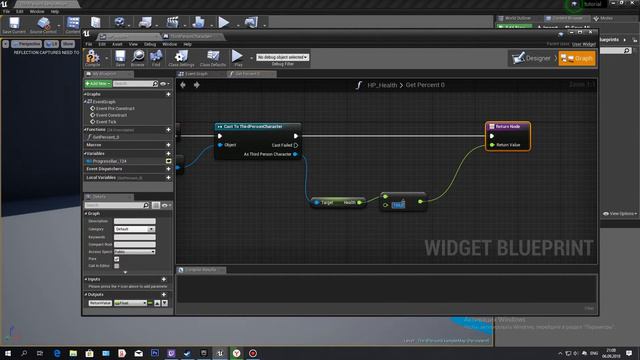The height and width of the screenshot is (360, 640).
Task: Open Microsoft Edge from taskbar
Action: pos(57,353)
